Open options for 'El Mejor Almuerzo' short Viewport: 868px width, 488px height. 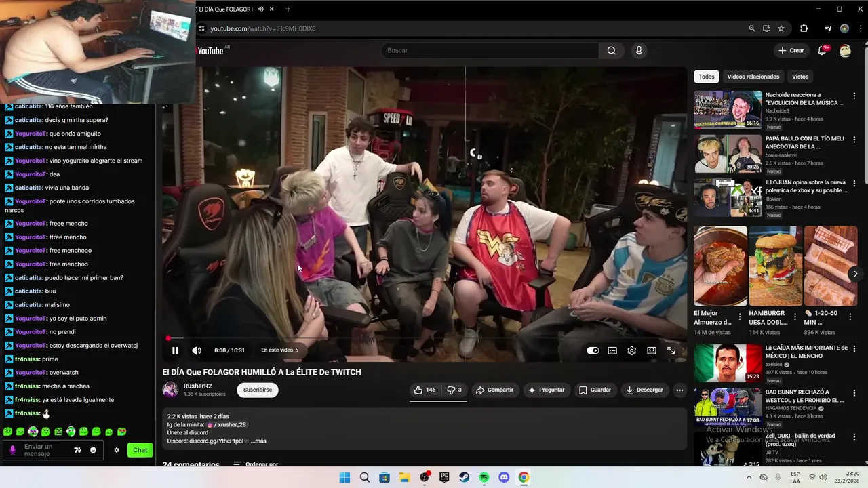(x=740, y=317)
